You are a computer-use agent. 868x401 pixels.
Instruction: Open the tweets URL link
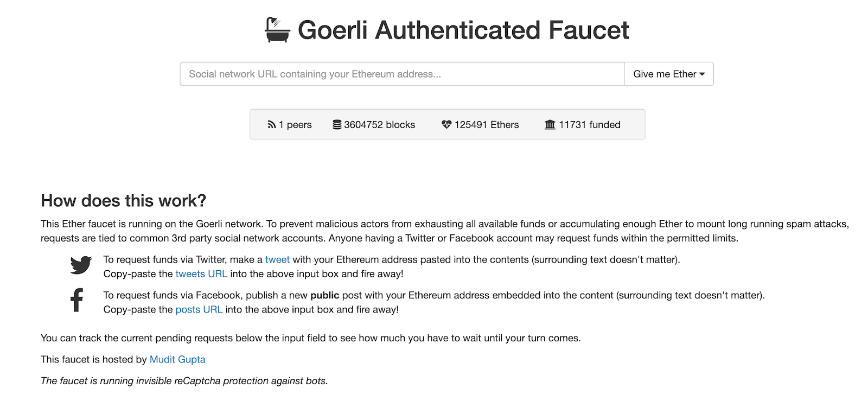[201, 274]
